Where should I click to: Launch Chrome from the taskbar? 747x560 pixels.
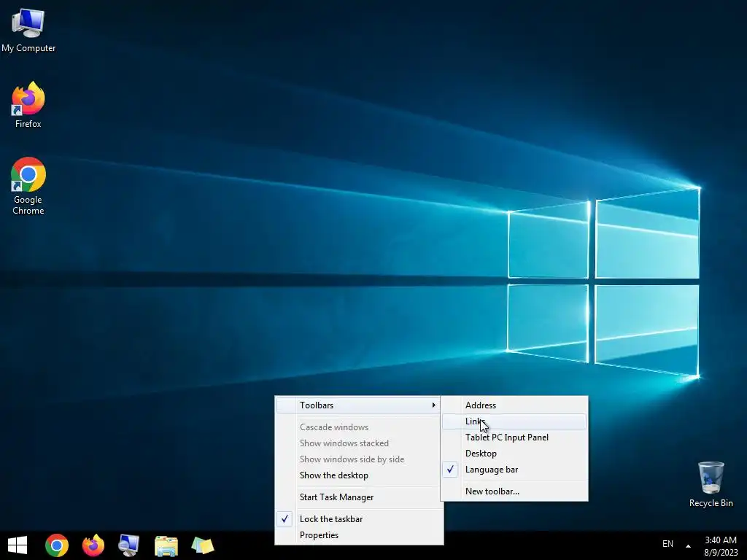pyautogui.click(x=57, y=545)
